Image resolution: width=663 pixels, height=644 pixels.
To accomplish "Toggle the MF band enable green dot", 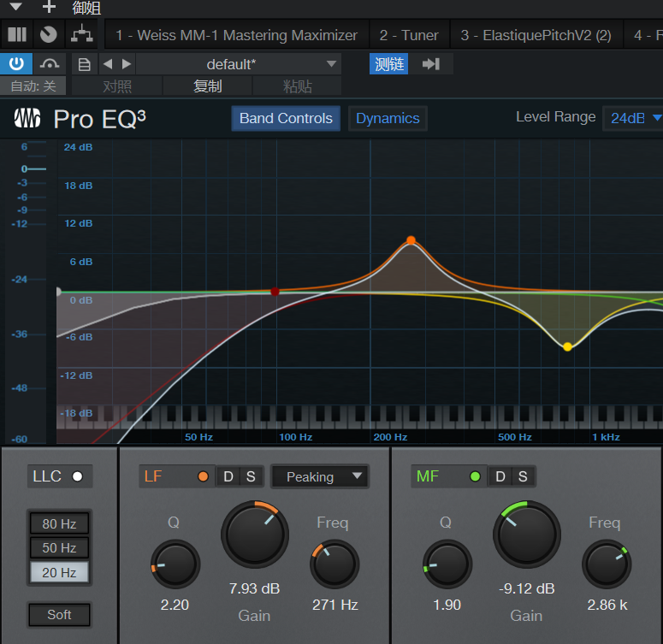I will [x=475, y=476].
